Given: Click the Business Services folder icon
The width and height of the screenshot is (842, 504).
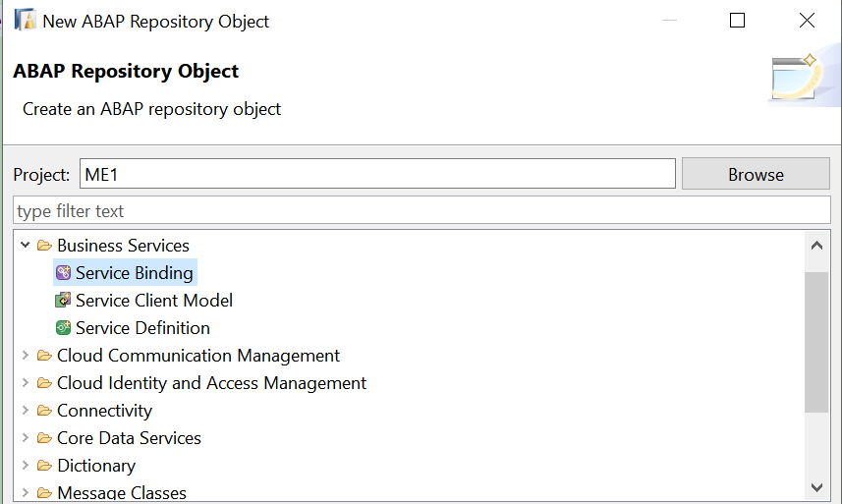Looking at the screenshot, I should 44,246.
